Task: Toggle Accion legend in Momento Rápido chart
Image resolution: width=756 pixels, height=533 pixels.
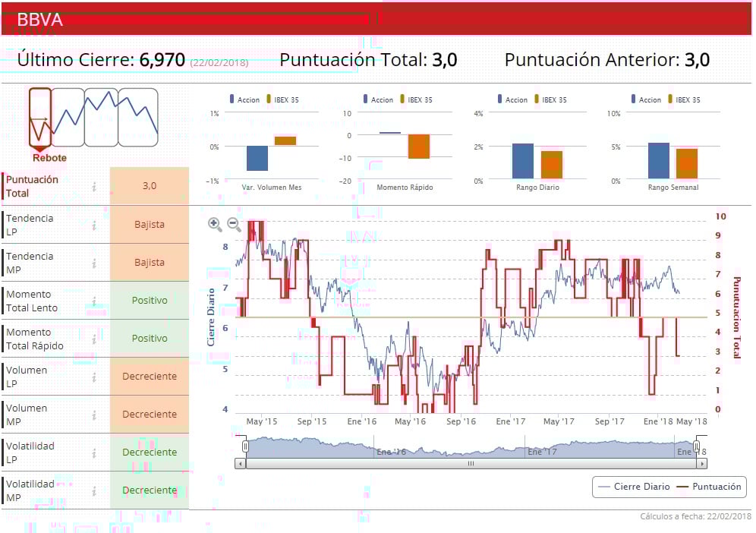Action: pyautogui.click(x=379, y=99)
